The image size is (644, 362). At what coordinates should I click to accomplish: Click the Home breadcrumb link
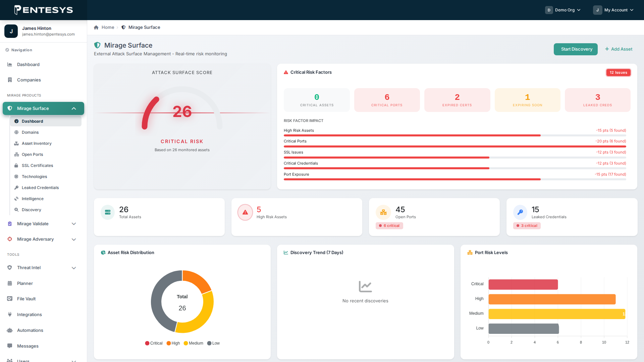coord(108,27)
